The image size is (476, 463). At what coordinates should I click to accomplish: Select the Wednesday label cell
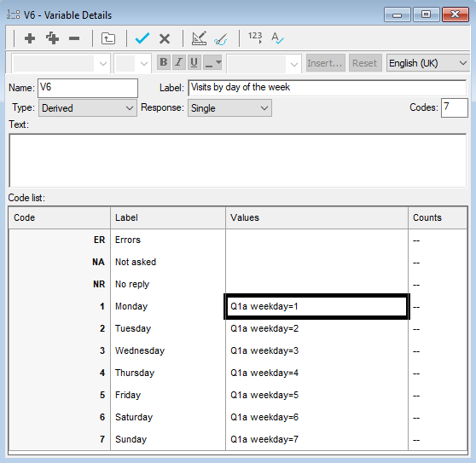(x=168, y=350)
